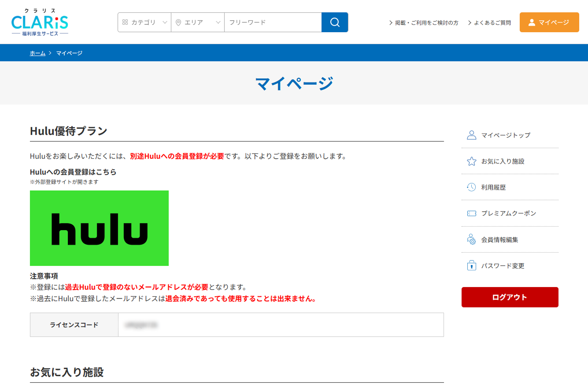
Task: Click the grid icon in category dropdown
Action: click(125, 22)
